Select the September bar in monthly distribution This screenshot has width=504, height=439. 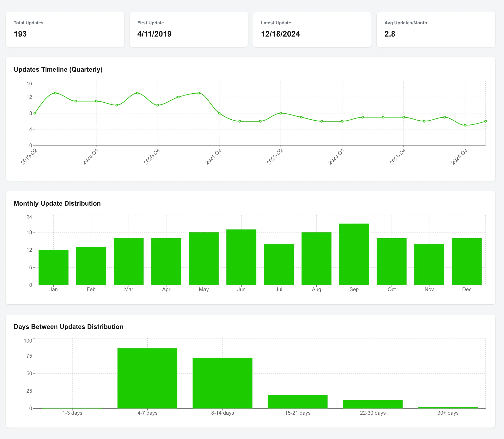(x=354, y=255)
